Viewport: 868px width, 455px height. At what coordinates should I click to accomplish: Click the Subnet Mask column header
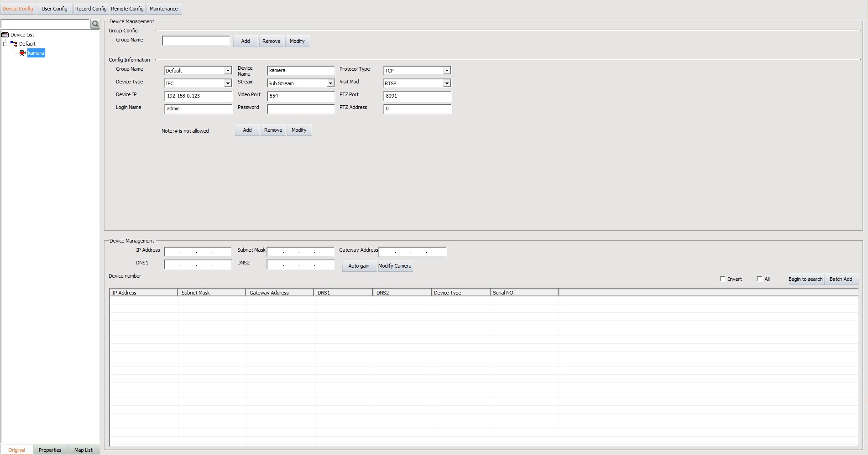(x=212, y=293)
